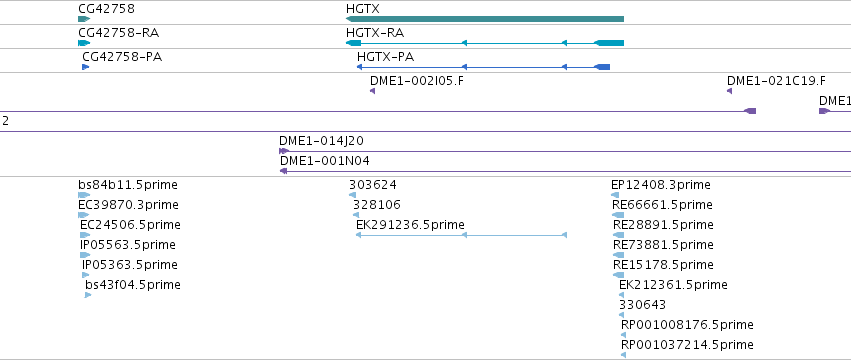Select the DME1-002I05.F purple marker
This screenshot has width=851, height=360.
372,91
